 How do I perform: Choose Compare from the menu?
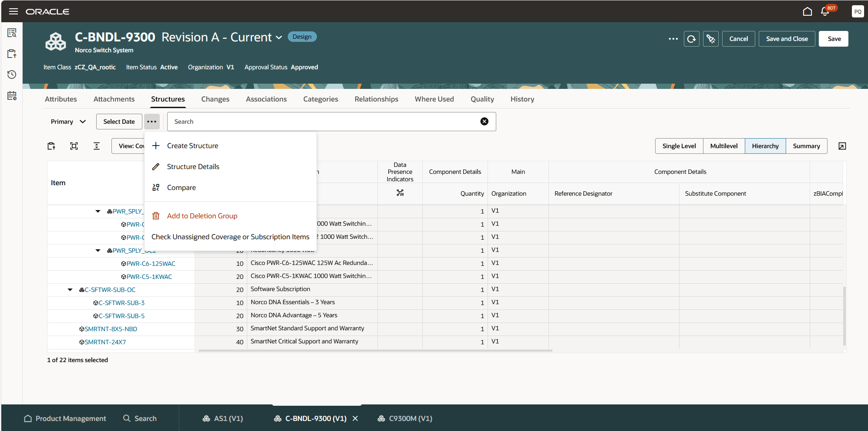click(x=230, y=187)
